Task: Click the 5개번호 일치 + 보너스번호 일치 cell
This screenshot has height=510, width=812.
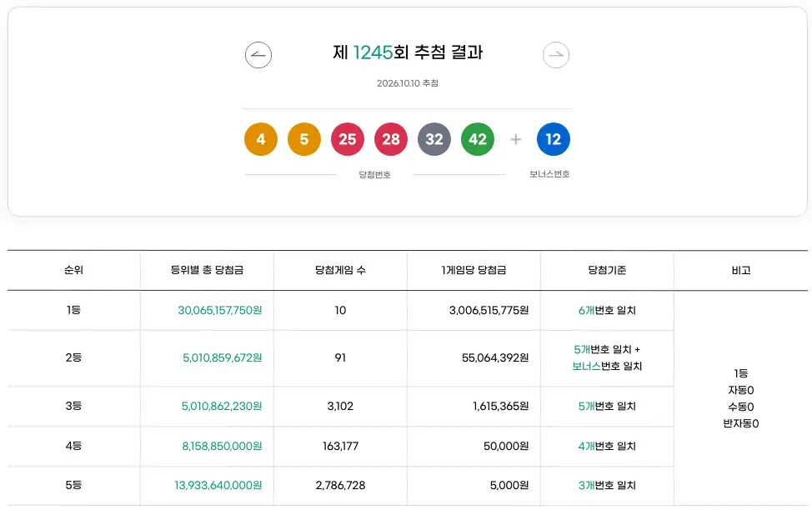Action: click(x=607, y=357)
